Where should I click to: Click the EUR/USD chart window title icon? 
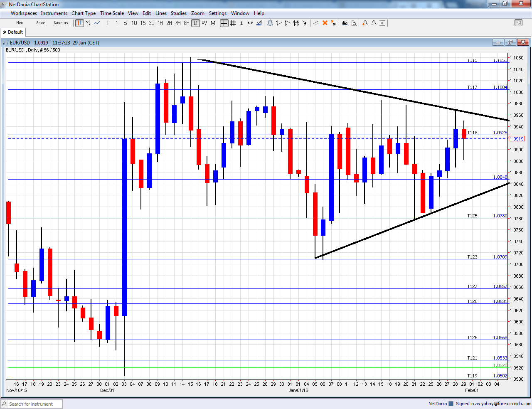coord(5,43)
